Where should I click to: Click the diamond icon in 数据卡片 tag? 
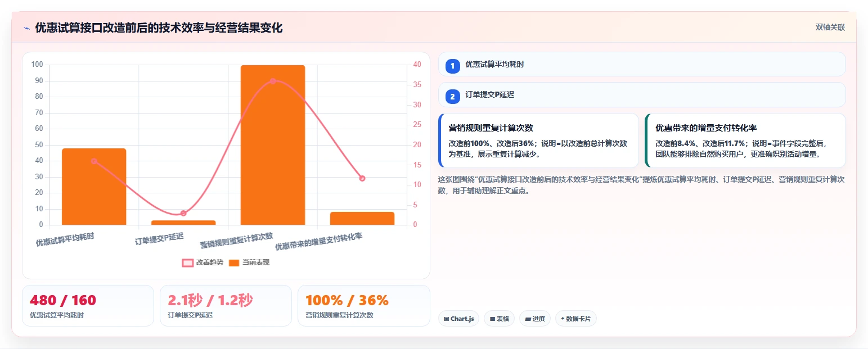563,319
